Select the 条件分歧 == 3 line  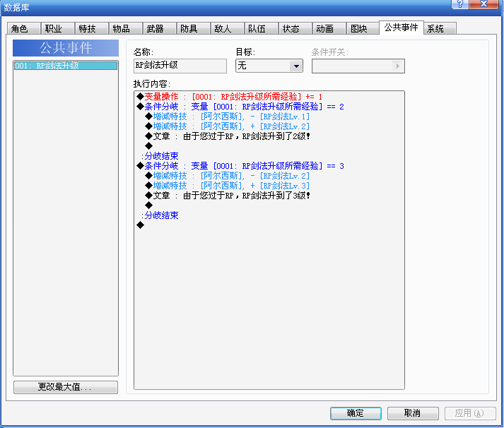[240, 166]
